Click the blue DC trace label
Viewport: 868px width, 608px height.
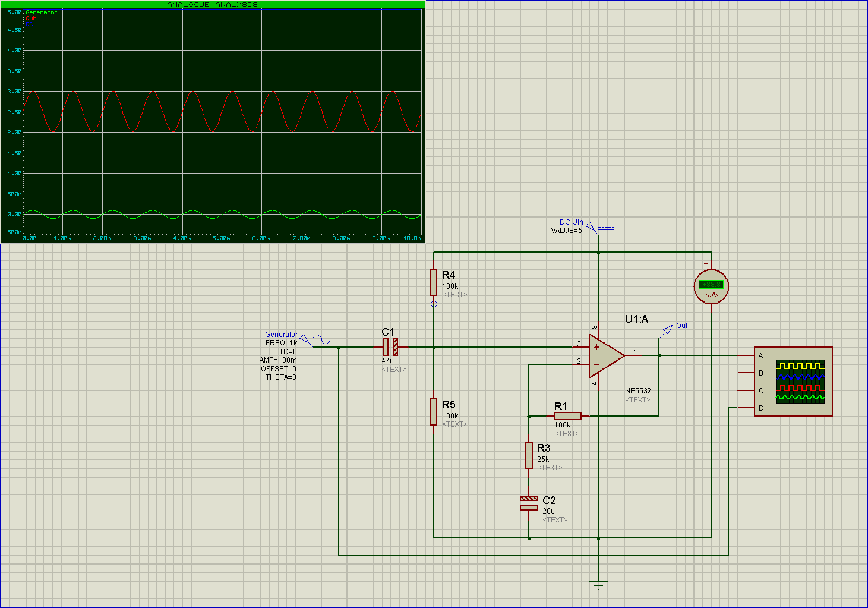(30, 24)
